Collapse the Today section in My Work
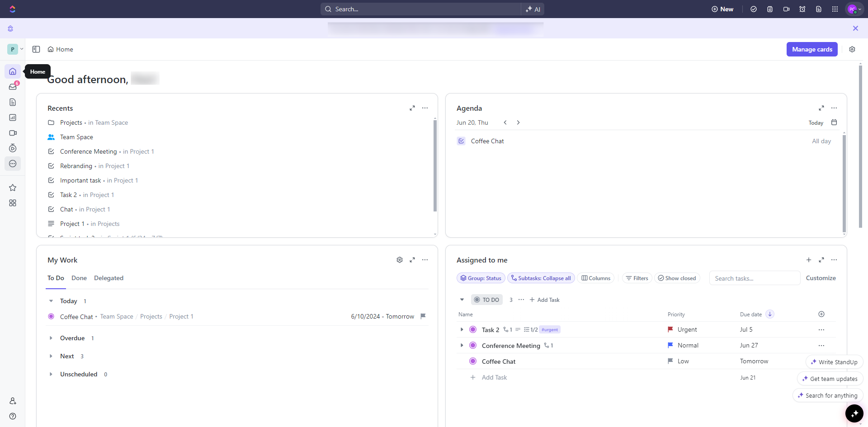This screenshot has height=427, width=868. (x=51, y=301)
